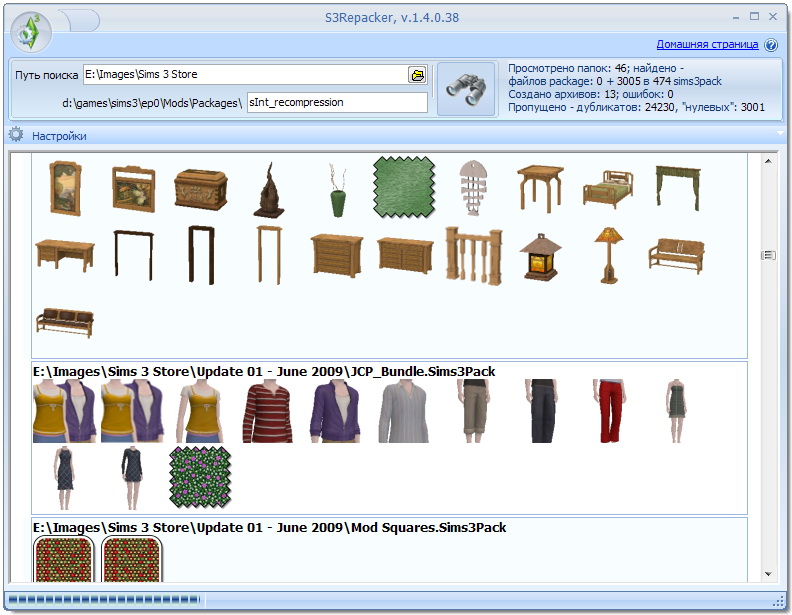Click the scrollbar up arrow
This screenshot has height=615, width=792.
click(x=768, y=160)
